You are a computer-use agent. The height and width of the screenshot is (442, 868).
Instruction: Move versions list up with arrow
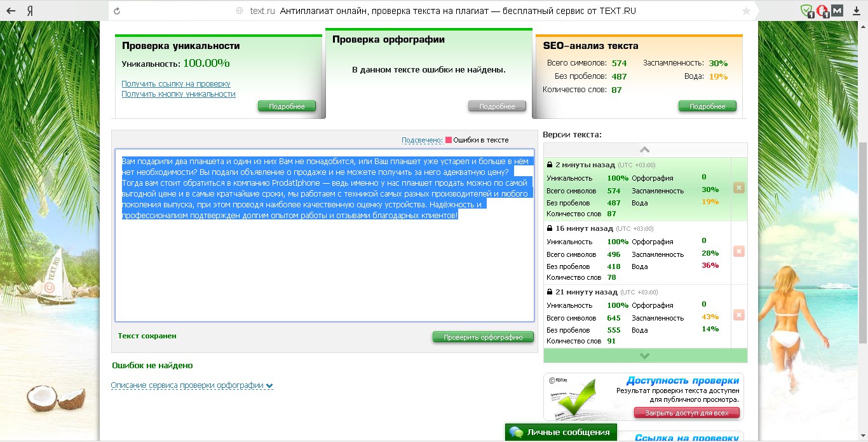[644, 150]
